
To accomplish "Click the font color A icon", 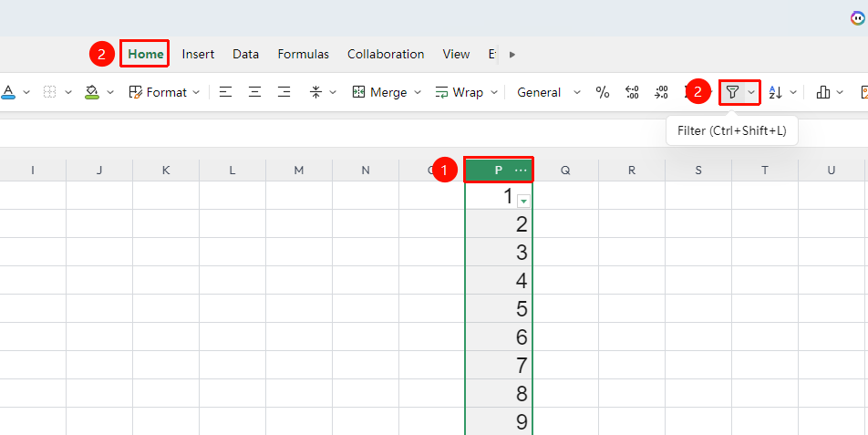I will [x=7, y=92].
